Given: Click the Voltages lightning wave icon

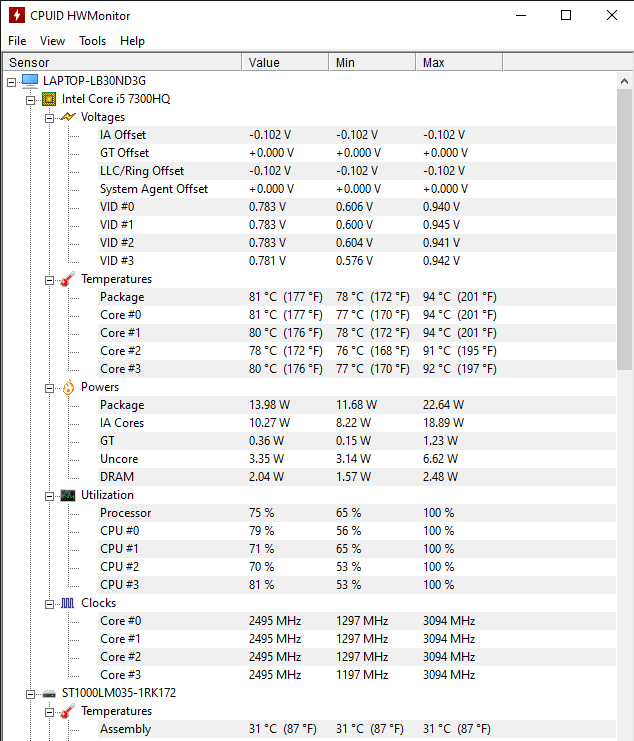Looking at the screenshot, I should click(68, 117).
